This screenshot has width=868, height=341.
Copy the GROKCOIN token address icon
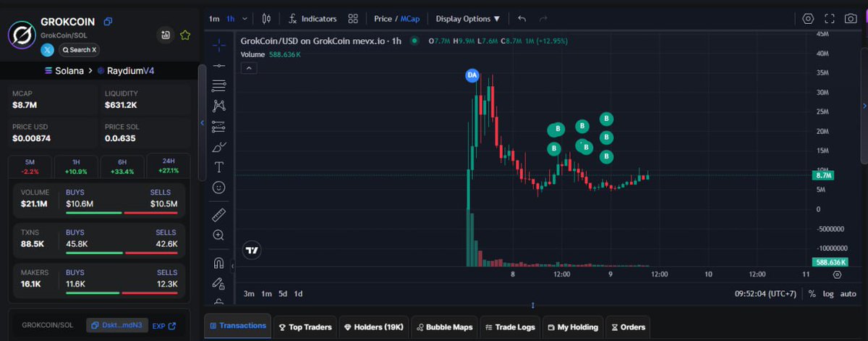point(109,22)
